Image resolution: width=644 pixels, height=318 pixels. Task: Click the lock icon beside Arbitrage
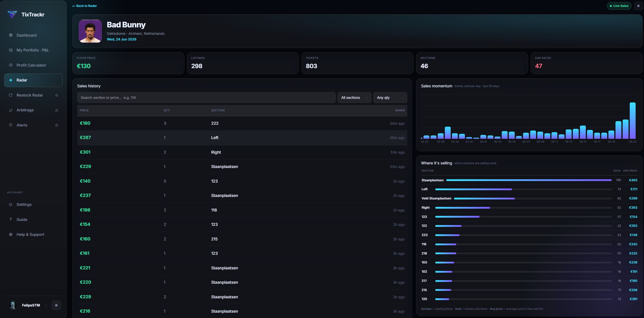(57, 110)
